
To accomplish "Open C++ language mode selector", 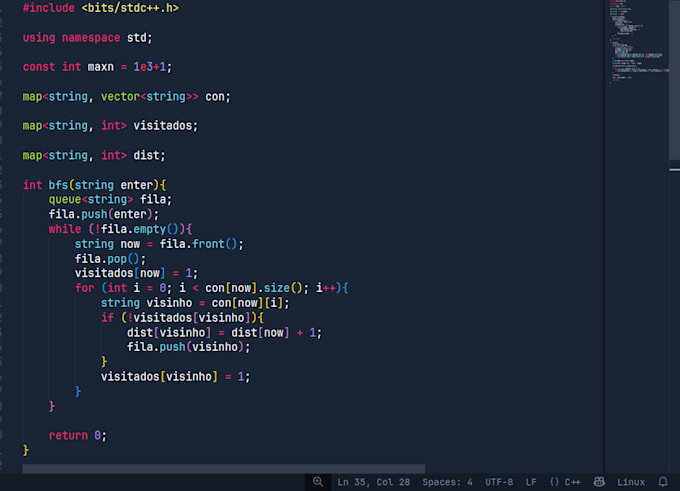I will click(565, 482).
